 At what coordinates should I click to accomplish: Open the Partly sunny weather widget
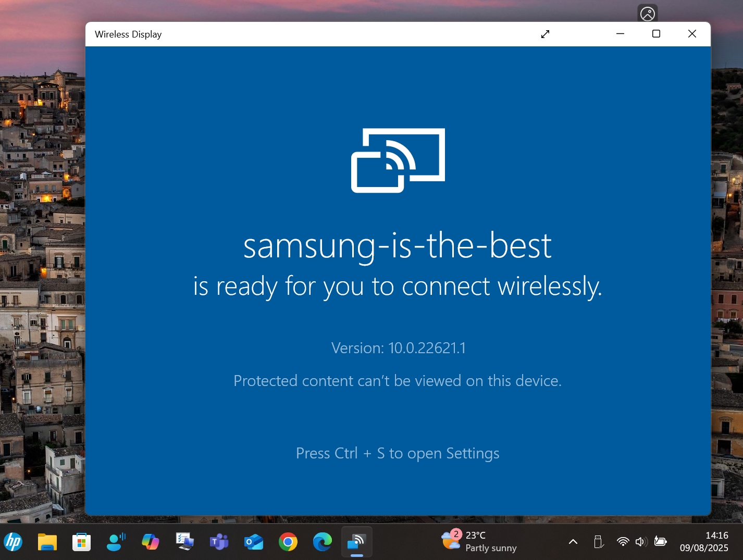pos(479,542)
